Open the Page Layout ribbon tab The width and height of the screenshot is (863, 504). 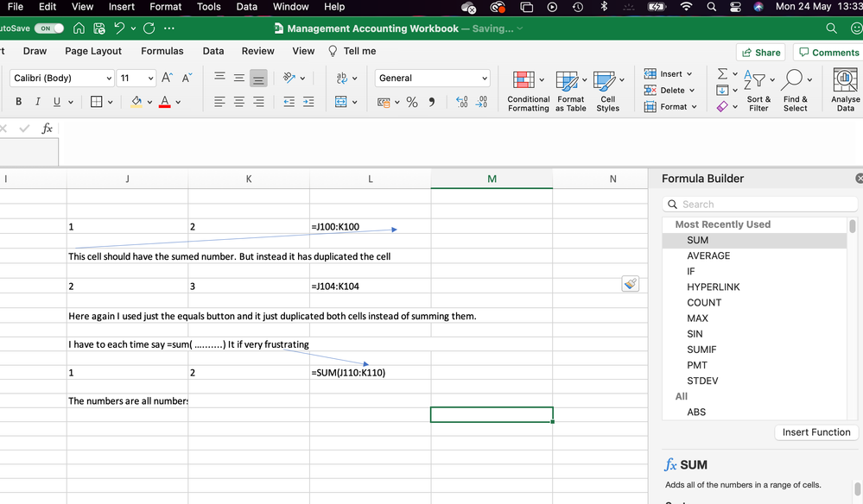[x=93, y=51]
